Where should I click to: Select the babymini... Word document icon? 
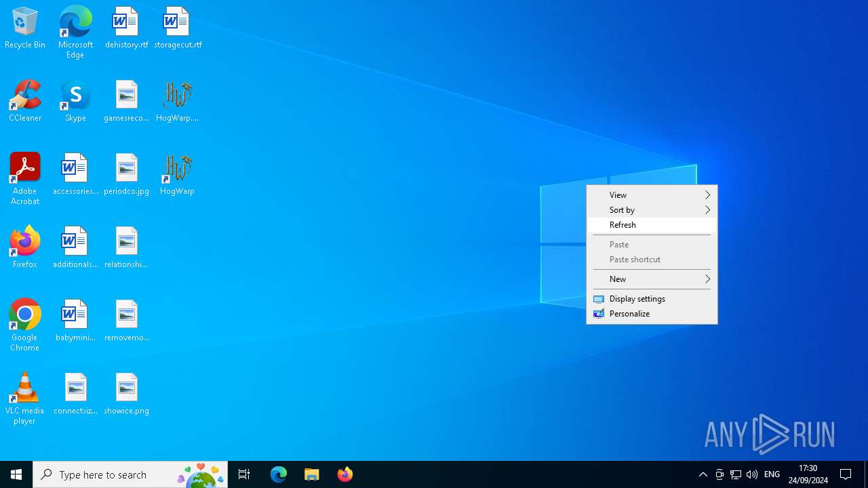(x=75, y=321)
